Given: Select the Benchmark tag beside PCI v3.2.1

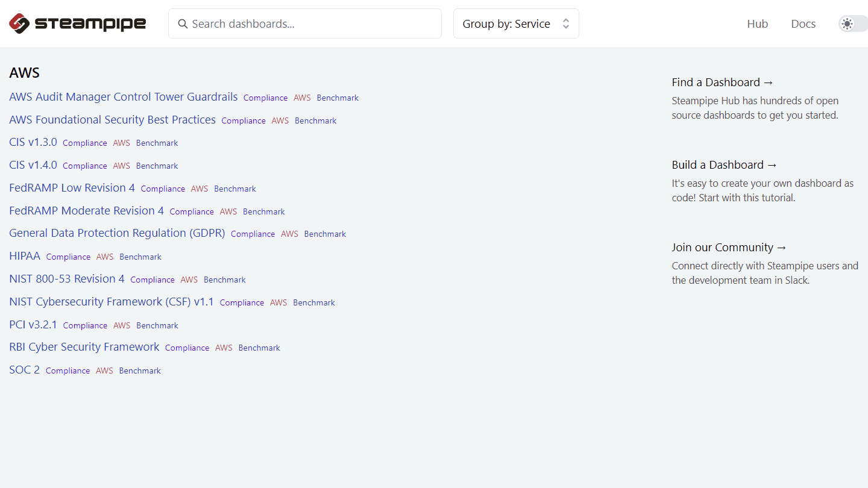Looking at the screenshot, I should click(x=157, y=325).
